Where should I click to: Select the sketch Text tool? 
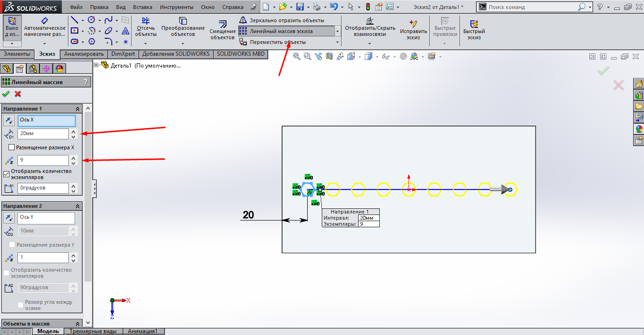[x=125, y=31]
